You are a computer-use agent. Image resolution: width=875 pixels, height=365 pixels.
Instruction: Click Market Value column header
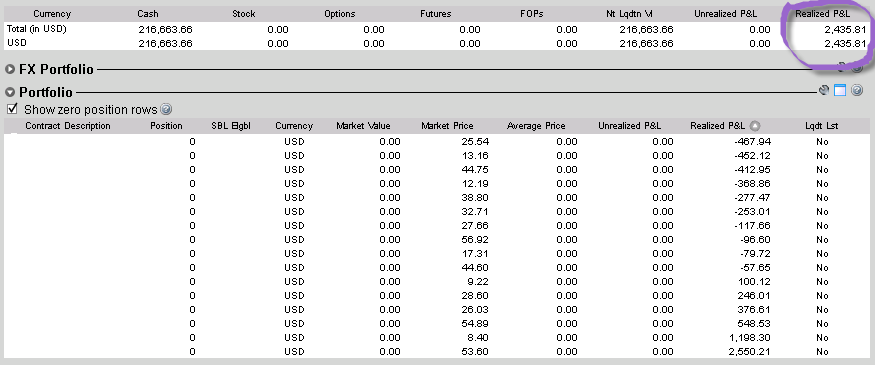pyautogui.click(x=363, y=126)
